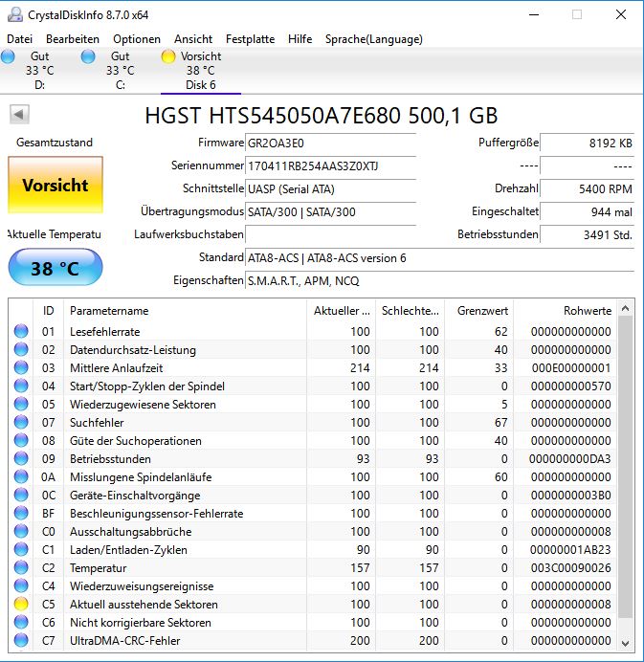Open the Optionen menu

137,39
